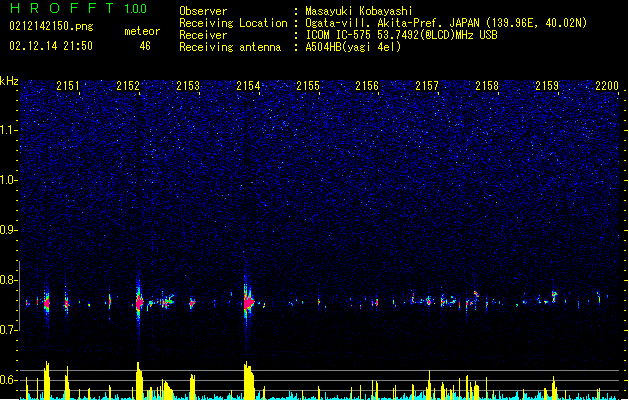
Task: Click the ICOM IC-575 receiver text
Action: pyautogui.click(x=401, y=35)
